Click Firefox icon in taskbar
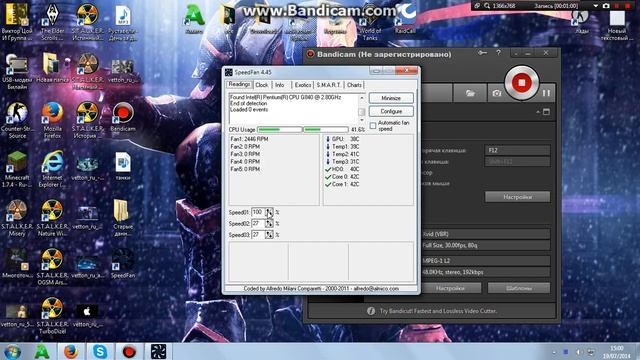Image resolution: width=640 pixels, height=360 pixels. point(71,351)
